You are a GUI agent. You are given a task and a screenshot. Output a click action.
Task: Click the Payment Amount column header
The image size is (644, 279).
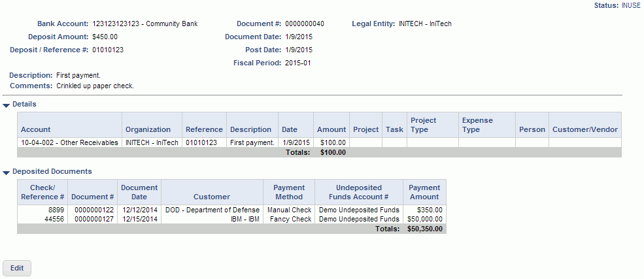click(424, 192)
